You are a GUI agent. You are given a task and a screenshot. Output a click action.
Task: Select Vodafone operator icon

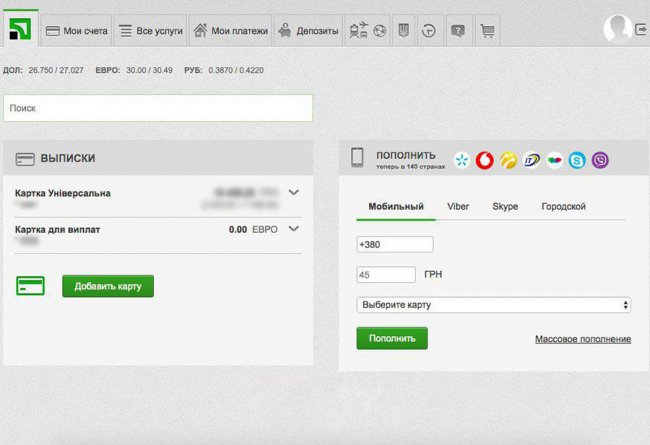pyautogui.click(x=485, y=160)
